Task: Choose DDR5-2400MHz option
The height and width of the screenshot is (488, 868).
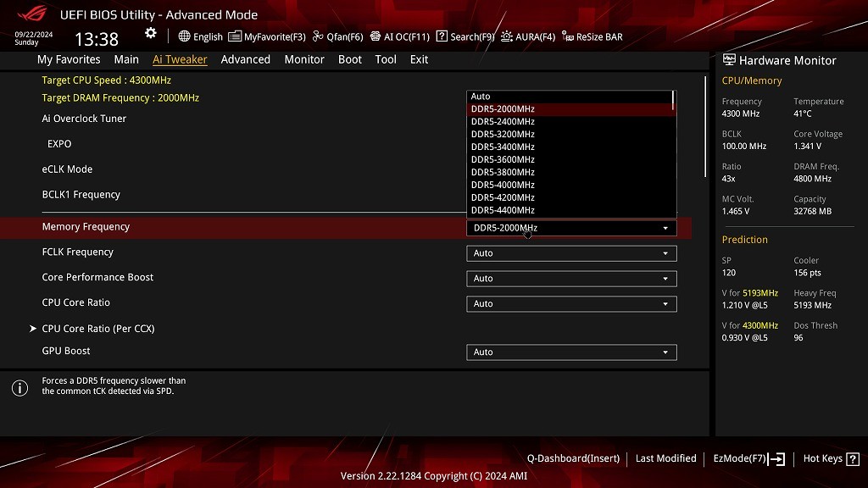Action: (569, 122)
